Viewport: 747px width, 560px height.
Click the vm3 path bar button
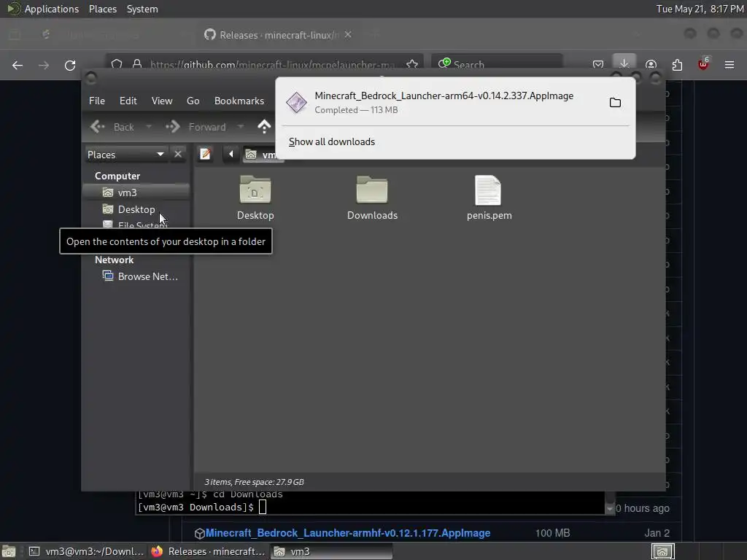pos(263,155)
